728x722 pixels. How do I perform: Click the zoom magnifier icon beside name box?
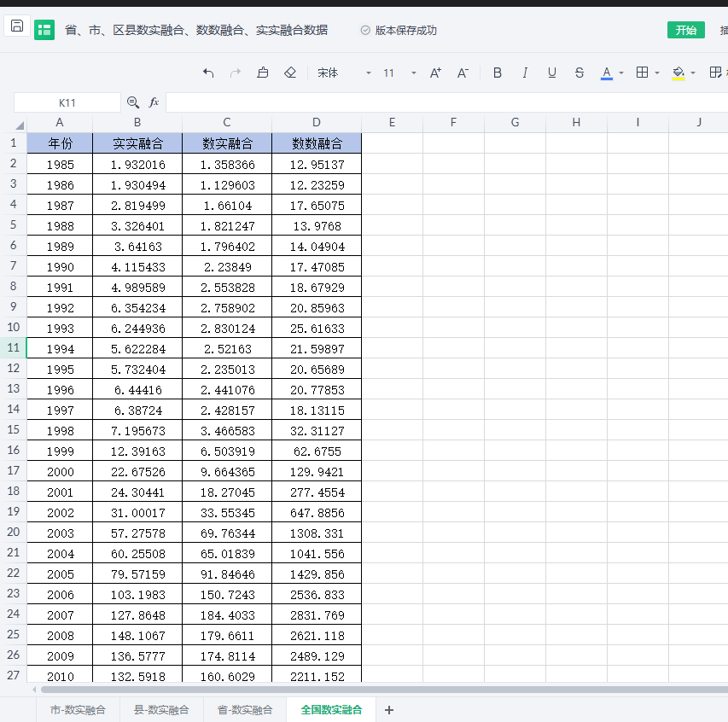coord(133,102)
